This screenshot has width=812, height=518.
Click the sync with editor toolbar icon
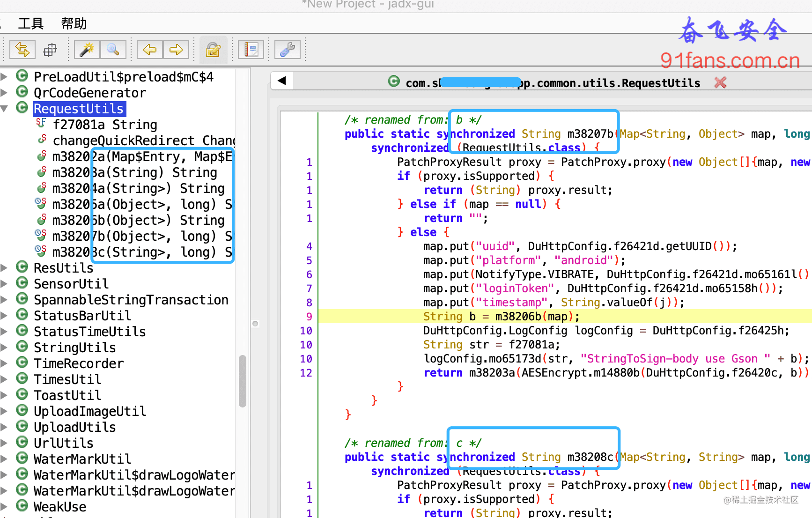tap(22, 49)
